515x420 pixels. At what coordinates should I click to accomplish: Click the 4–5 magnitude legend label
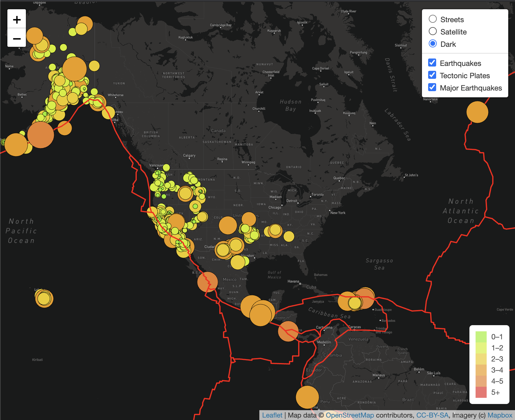[497, 381]
